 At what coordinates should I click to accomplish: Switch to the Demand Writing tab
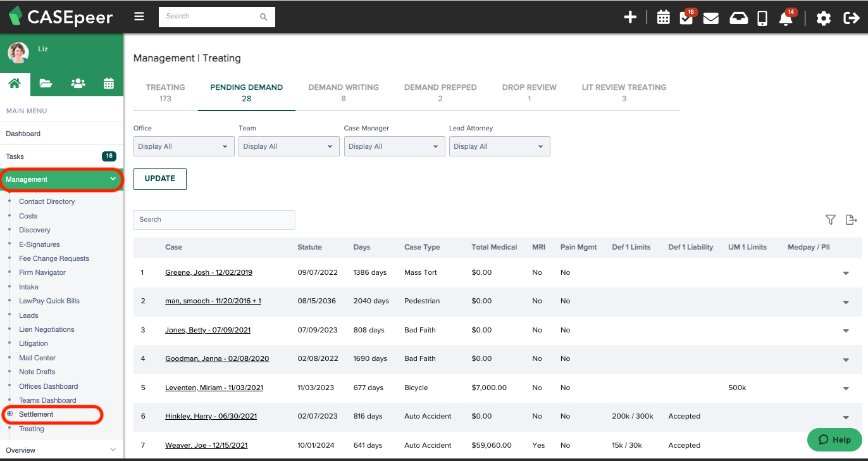pyautogui.click(x=344, y=92)
